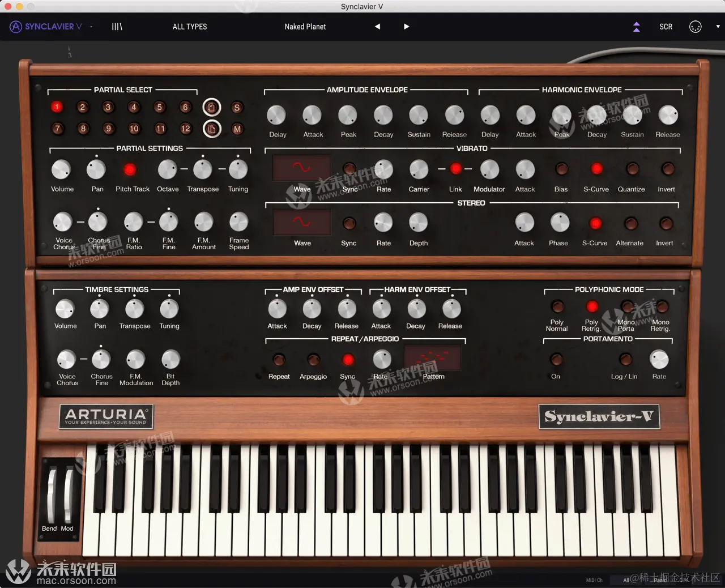Toggle the Vibrato Link button
725x588 pixels.
point(455,169)
